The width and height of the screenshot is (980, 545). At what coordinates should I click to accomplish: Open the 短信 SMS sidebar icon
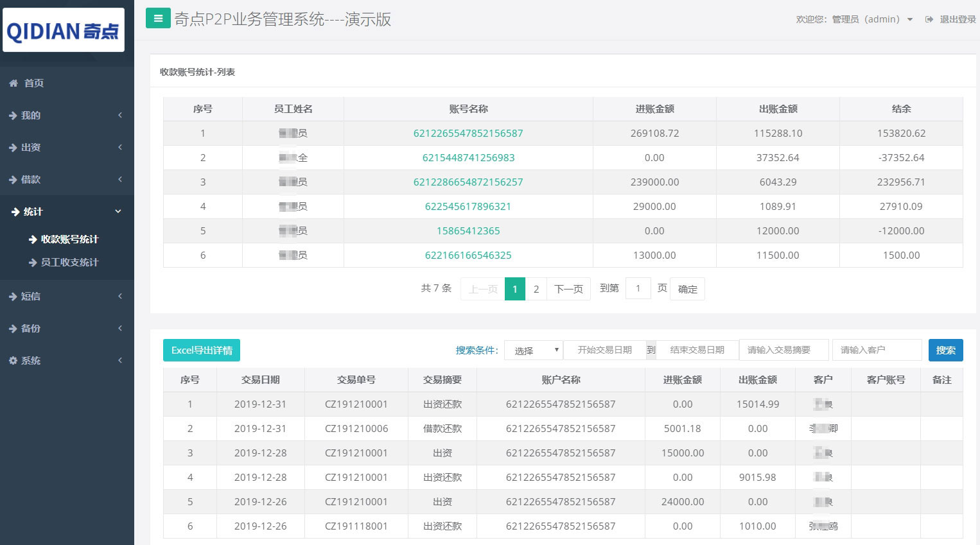click(x=12, y=296)
